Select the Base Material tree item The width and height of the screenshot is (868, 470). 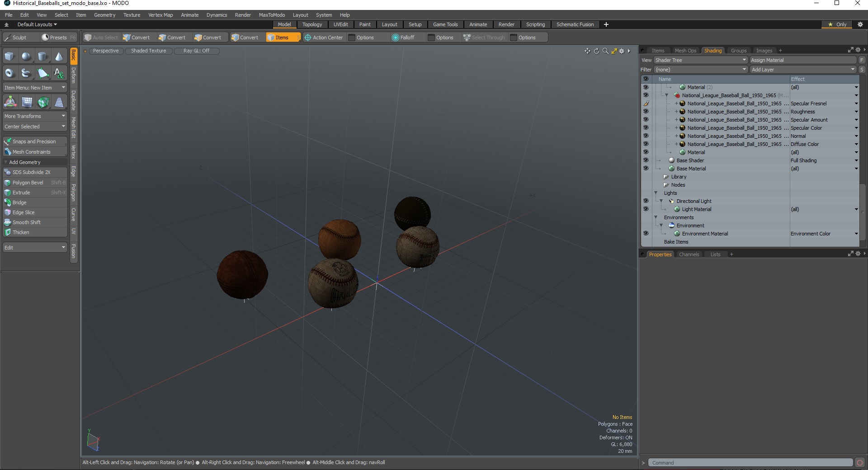pyautogui.click(x=691, y=169)
